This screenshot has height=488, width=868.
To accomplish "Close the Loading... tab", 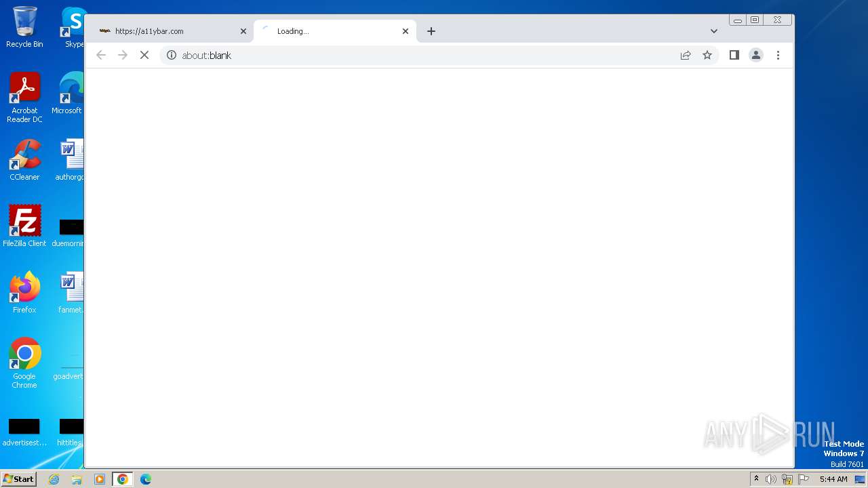I will pos(406,31).
